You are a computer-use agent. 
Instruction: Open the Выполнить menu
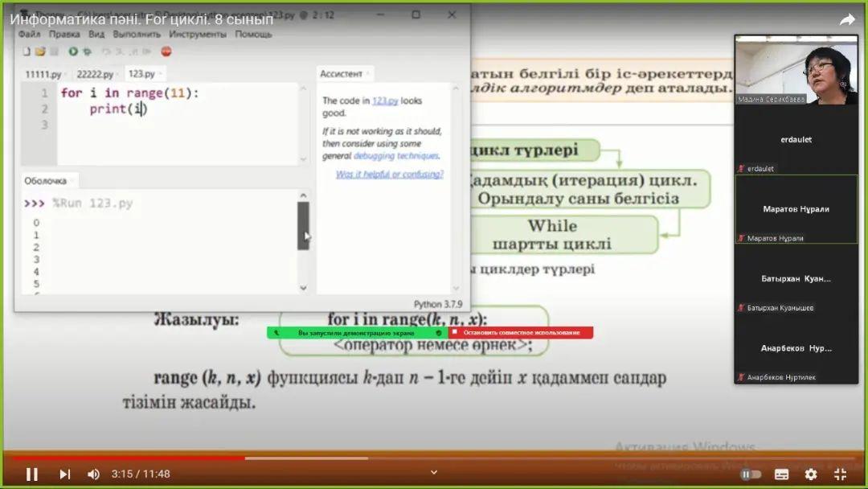click(x=137, y=35)
